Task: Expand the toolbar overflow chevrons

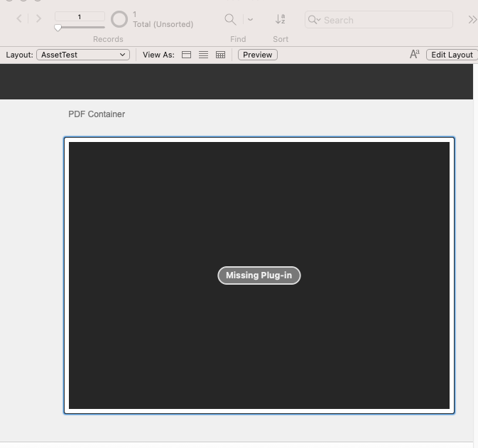Action: (x=472, y=20)
